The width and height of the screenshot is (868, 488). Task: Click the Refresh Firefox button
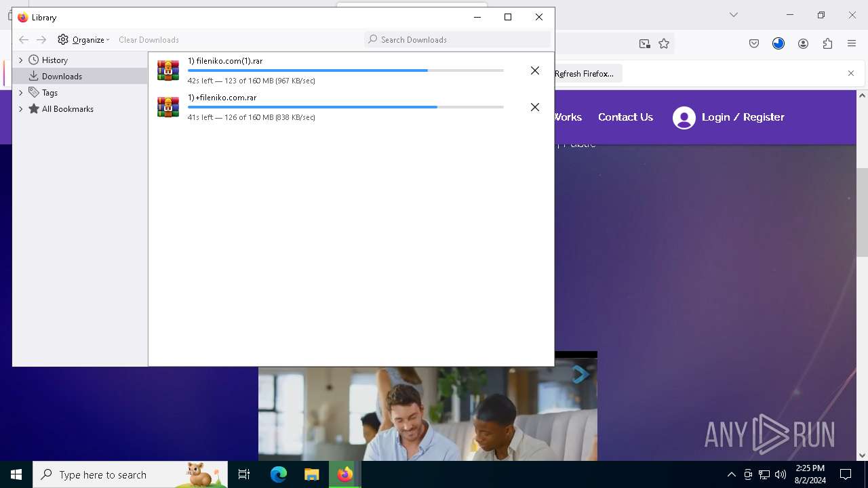585,73
